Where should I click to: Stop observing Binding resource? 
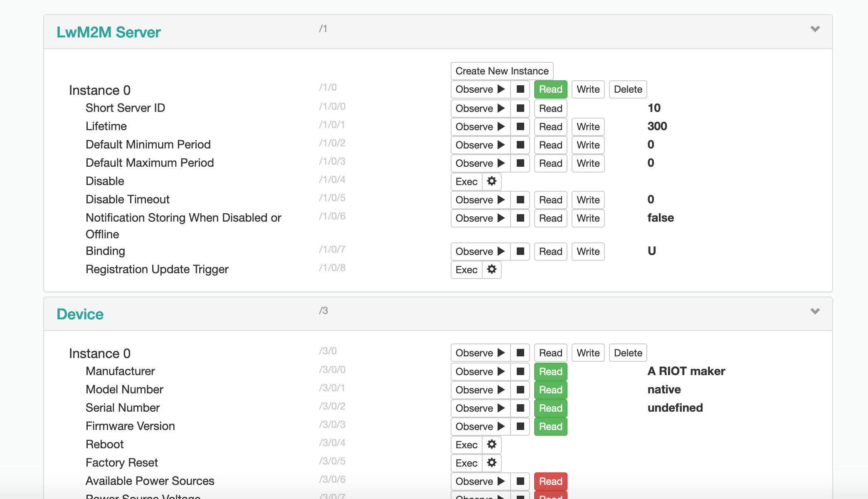(x=520, y=252)
